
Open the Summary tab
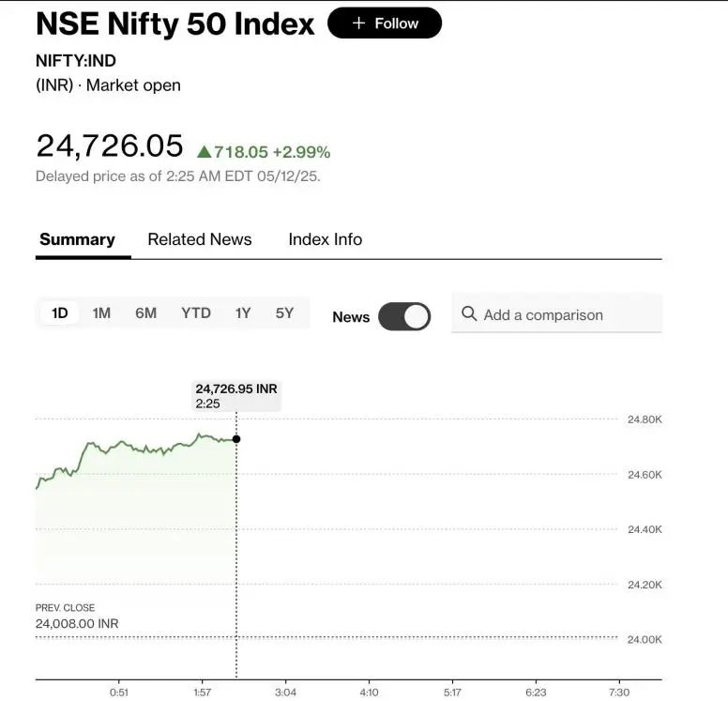77,239
